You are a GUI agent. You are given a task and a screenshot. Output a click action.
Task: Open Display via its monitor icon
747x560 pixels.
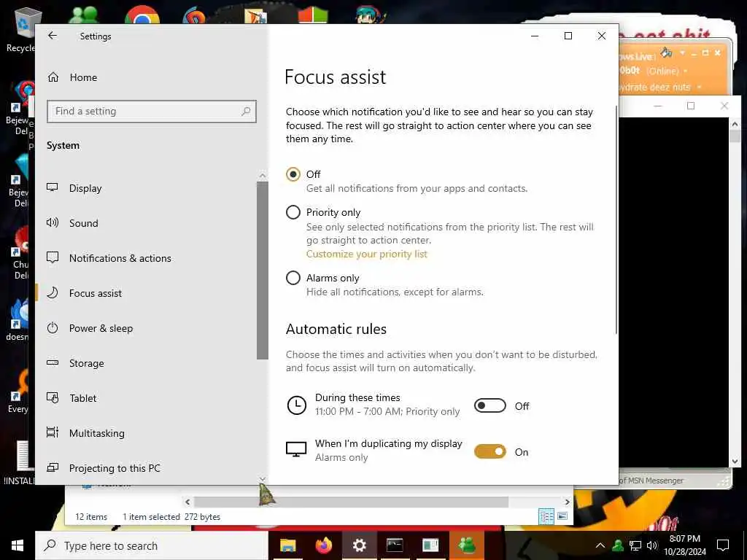(53, 187)
